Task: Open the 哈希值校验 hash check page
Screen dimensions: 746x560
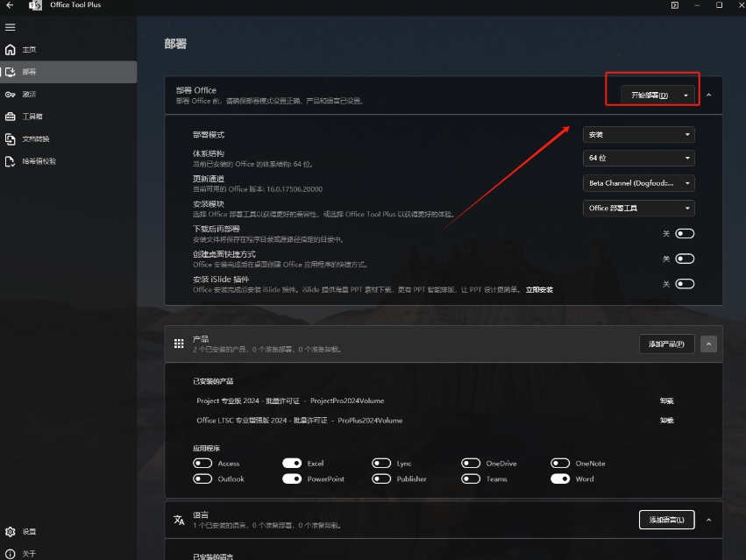Action: (x=68, y=161)
